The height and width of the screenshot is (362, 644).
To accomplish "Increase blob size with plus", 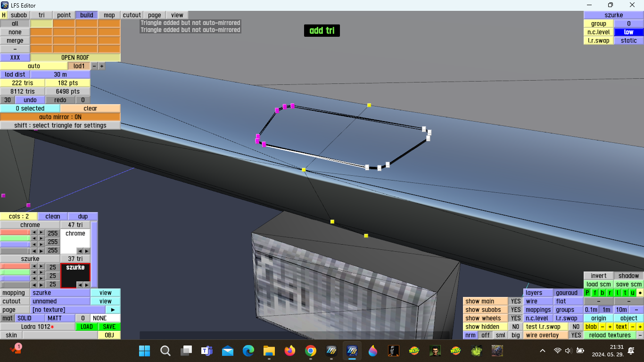I will click(610, 327).
